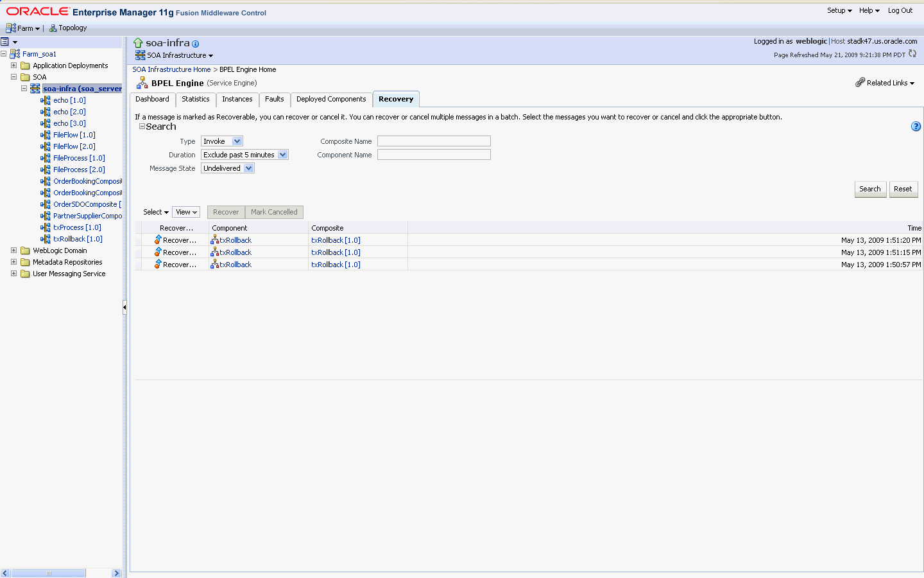This screenshot has width=924, height=578.
Task: Click the txRollback component icon in the table
Action: [x=214, y=240]
